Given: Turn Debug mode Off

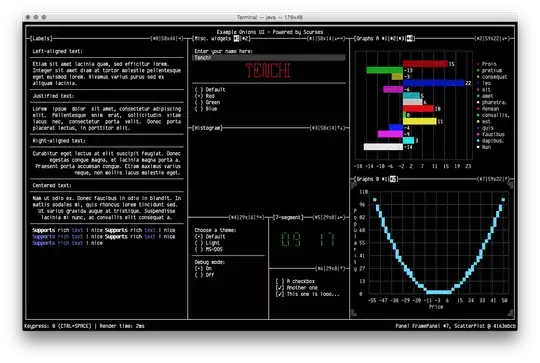Looking at the screenshot, I should pyautogui.click(x=204, y=275).
